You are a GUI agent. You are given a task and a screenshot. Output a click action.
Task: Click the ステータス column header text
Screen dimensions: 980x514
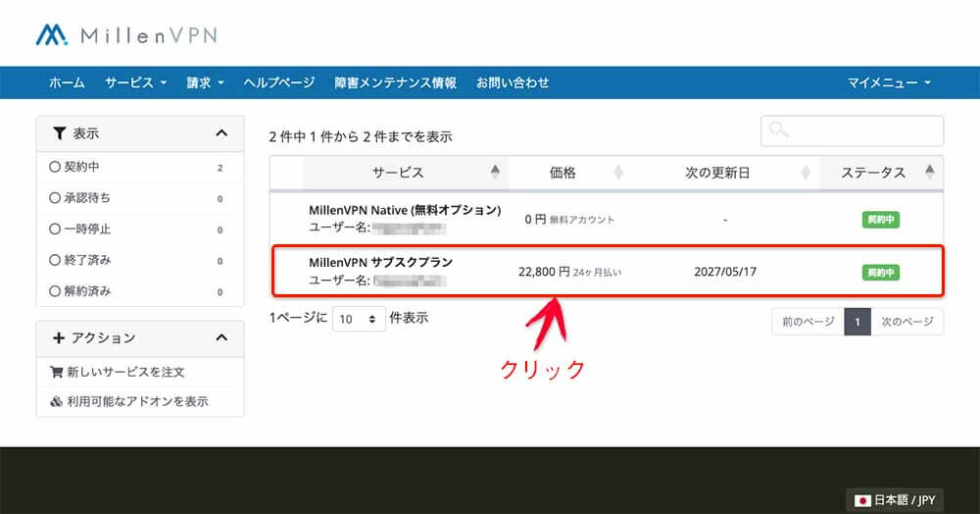click(x=873, y=173)
